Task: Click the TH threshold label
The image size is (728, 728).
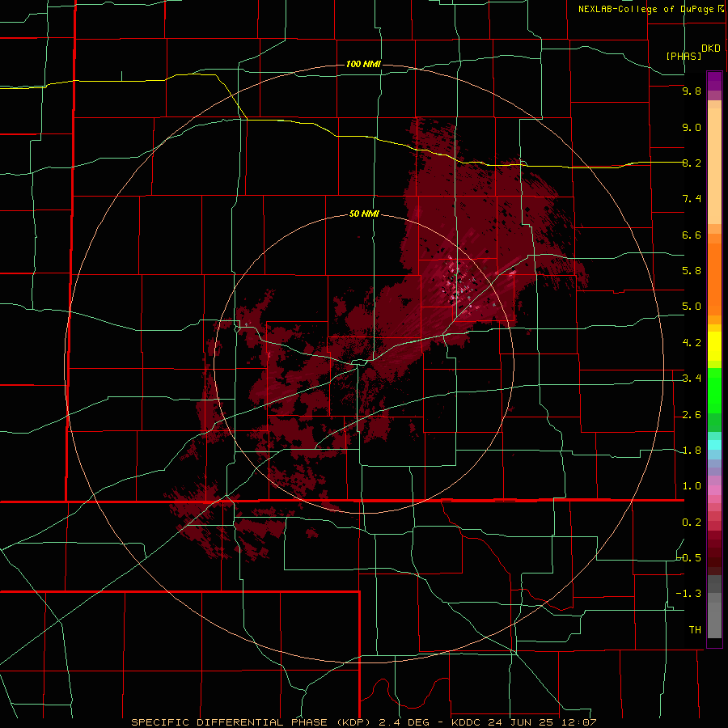Action: 695,630
